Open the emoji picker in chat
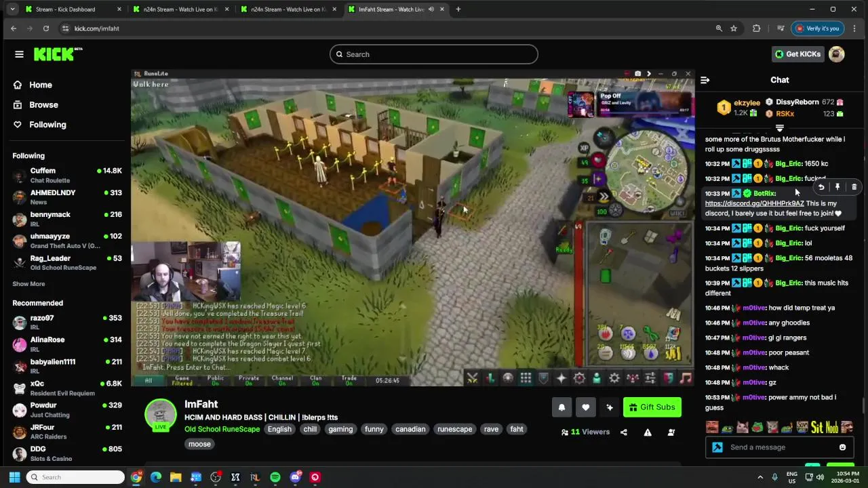The height and width of the screenshot is (488, 868). pyautogui.click(x=842, y=447)
